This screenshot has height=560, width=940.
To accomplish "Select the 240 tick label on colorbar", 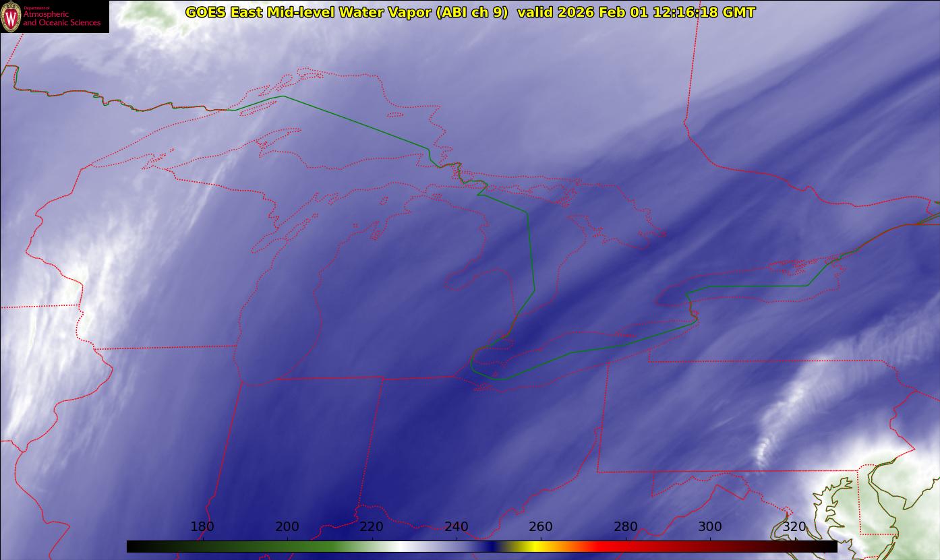I will 457,527.
